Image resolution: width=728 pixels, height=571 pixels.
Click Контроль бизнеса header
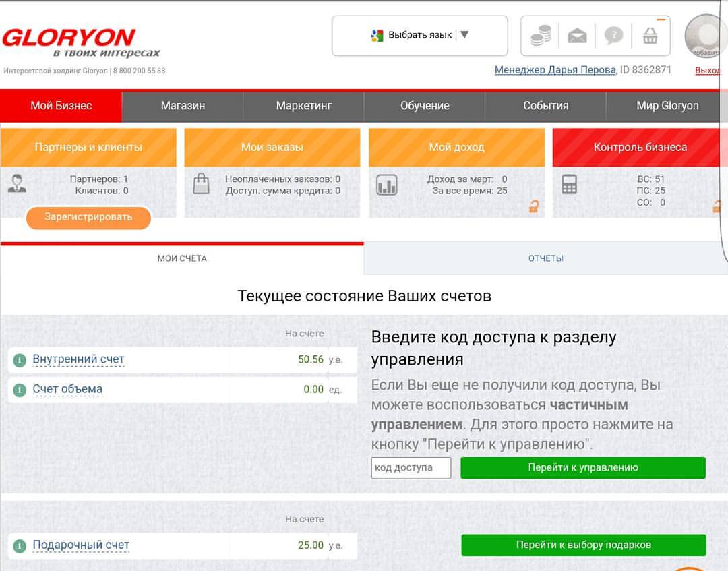640,147
